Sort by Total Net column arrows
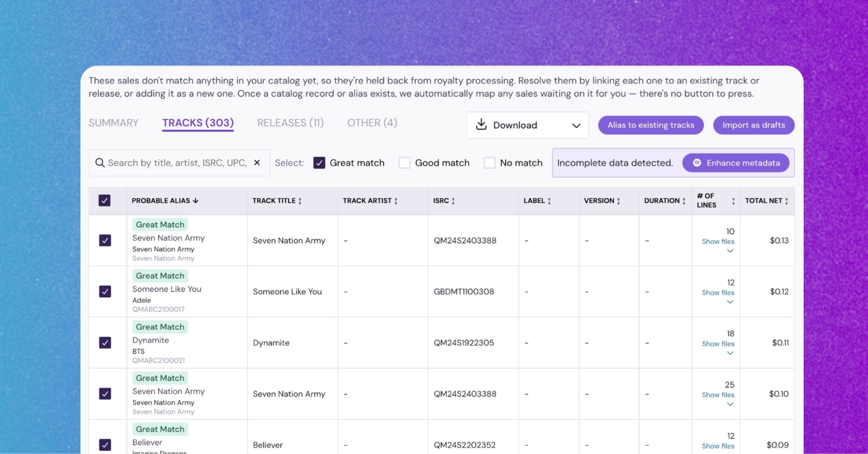Viewport: 868px width, 454px height. [786, 201]
